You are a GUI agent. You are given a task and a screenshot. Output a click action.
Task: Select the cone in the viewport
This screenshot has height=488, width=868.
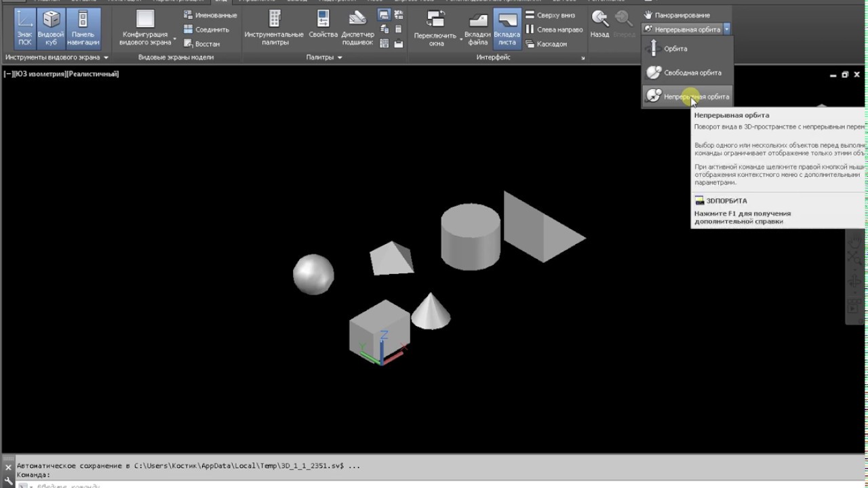tap(431, 312)
